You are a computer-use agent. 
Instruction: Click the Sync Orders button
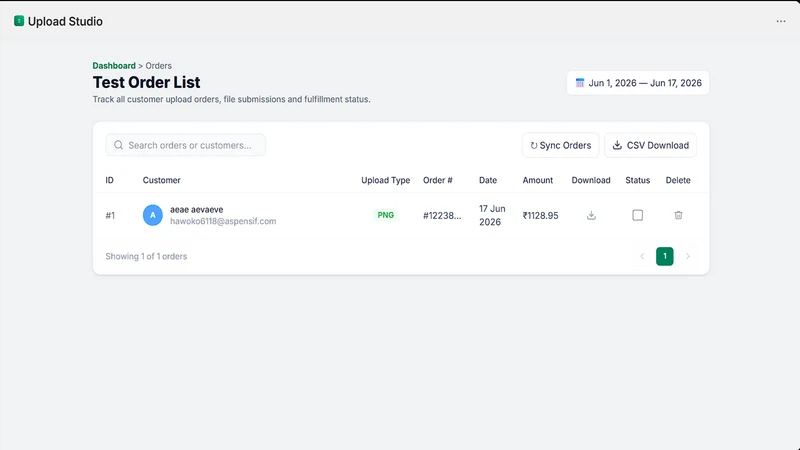(x=560, y=145)
